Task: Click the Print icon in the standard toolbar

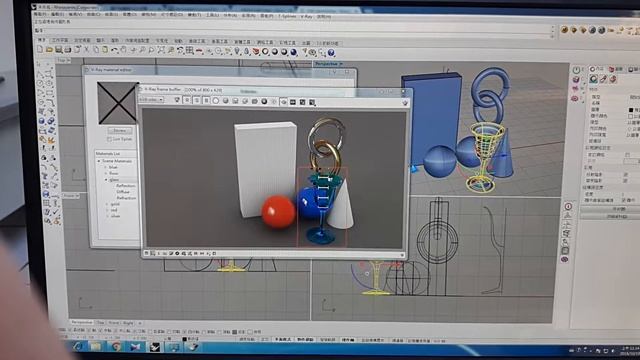Action: (x=68, y=50)
